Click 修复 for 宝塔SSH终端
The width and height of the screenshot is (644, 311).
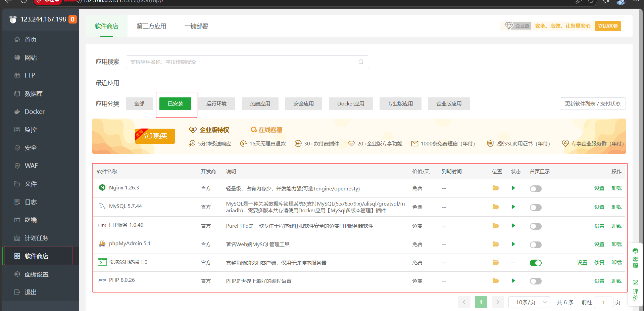pos(599,263)
